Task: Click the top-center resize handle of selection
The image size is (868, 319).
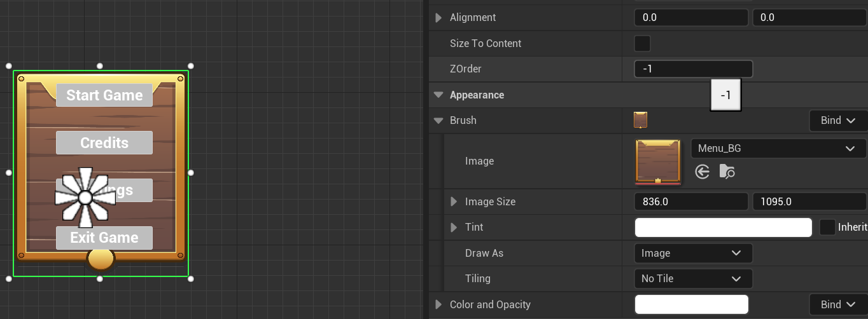Action: pos(100,65)
